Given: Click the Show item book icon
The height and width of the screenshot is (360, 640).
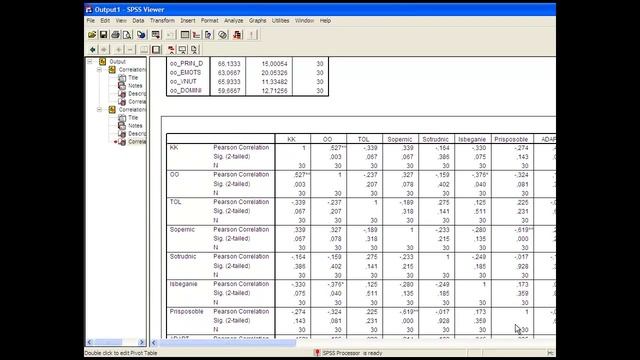Looking at the screenshot, I should tap(144, 50).
